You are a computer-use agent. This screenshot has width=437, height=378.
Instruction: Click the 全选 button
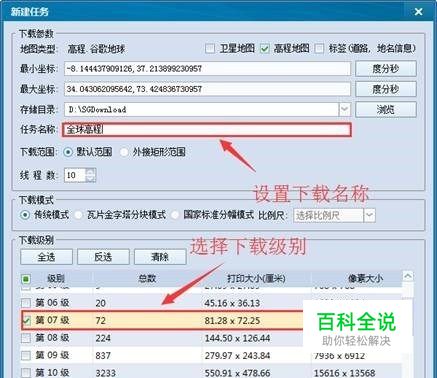point(46,257)
